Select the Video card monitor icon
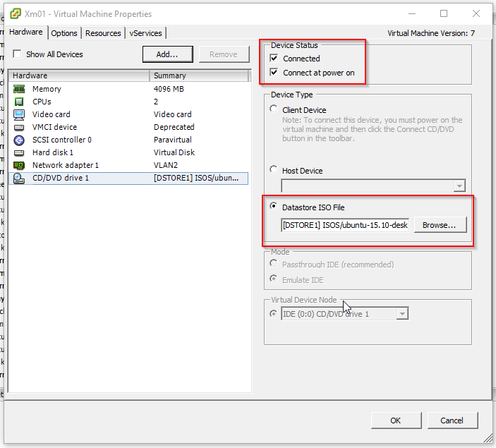This screenshot has height=448, width=496. [x=19, y=114]
